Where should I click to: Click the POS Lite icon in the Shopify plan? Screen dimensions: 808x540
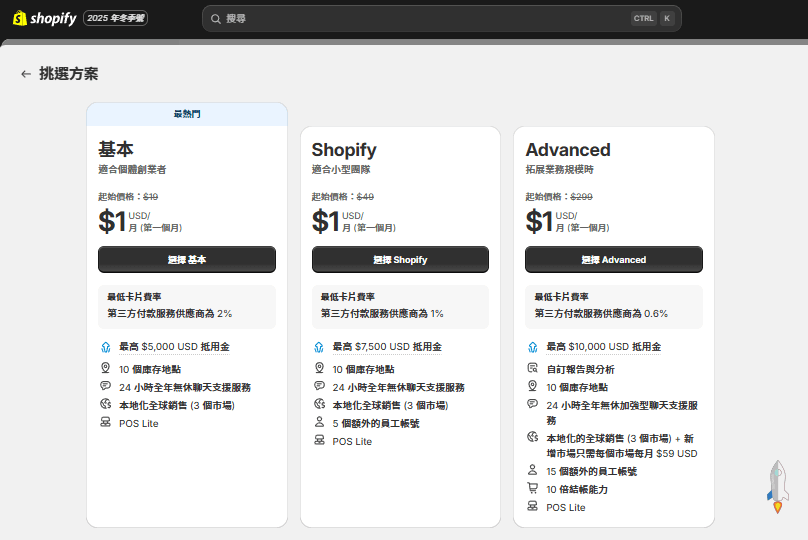pyautogui.click(x=319, y=440)
